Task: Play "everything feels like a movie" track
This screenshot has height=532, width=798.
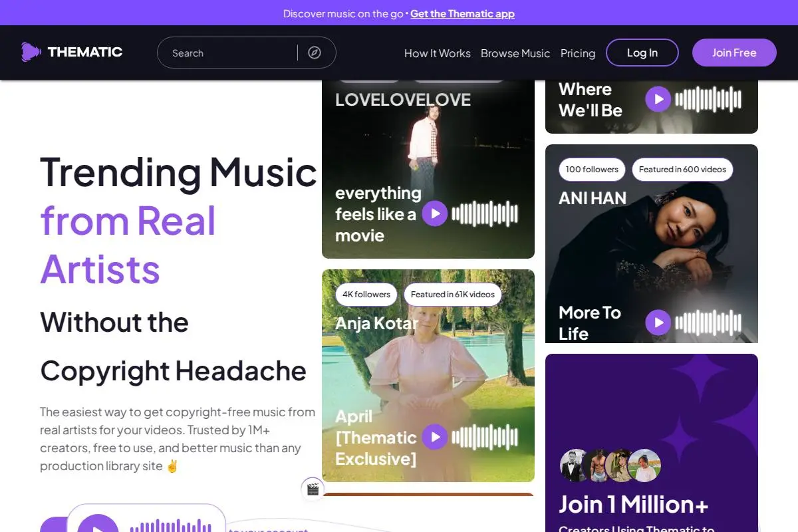Action: tap(435, 213)
